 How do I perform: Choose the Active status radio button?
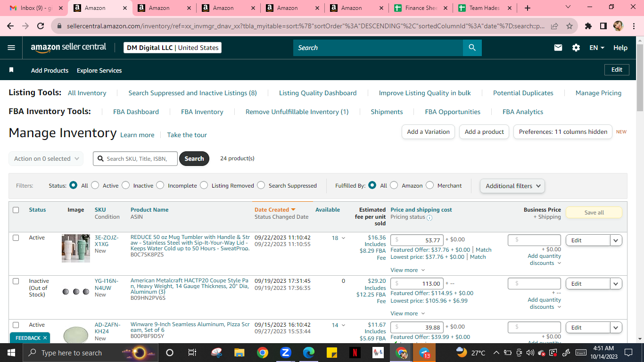95,185
